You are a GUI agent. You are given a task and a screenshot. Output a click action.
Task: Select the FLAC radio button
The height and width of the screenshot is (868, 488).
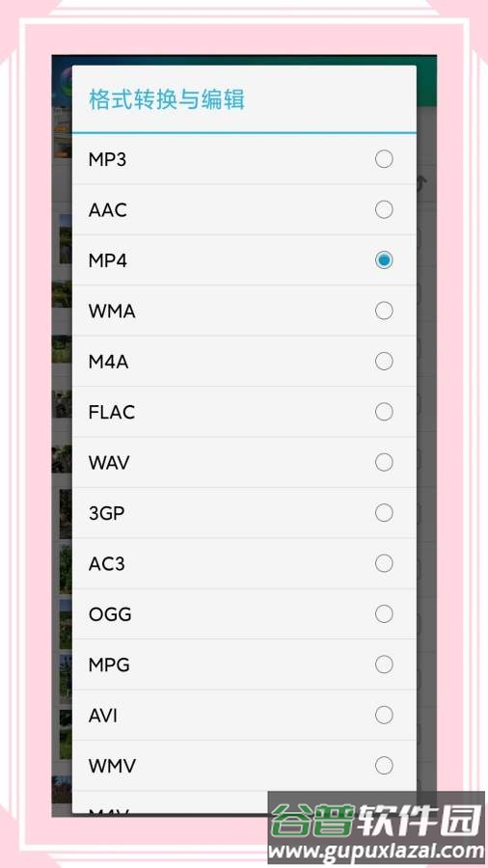click(384, 412)
